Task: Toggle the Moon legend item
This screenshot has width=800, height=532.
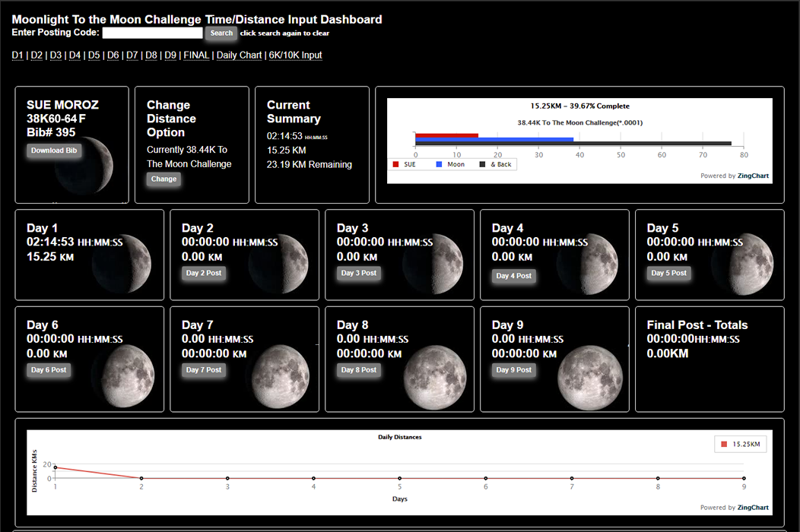Action: (x=450, y=164)
